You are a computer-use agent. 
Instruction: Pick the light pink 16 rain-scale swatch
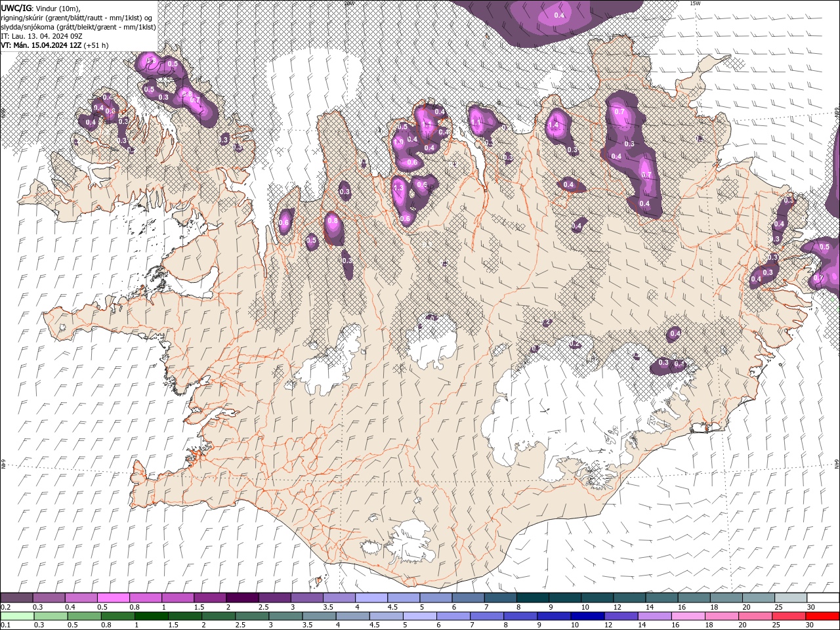point(687,616)
